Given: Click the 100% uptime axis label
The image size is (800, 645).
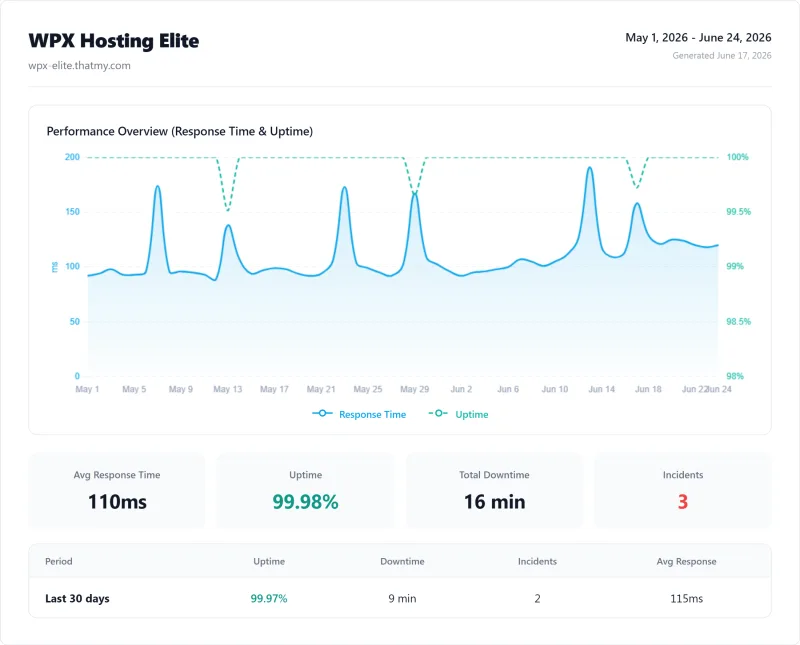Looking at the screenshot, I should pos(737,157).
